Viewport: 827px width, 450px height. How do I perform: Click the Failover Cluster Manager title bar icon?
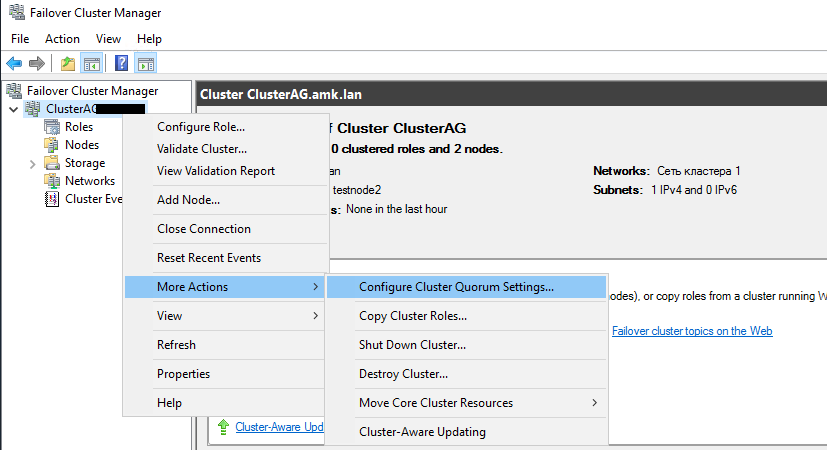click(x=17, y=12)
